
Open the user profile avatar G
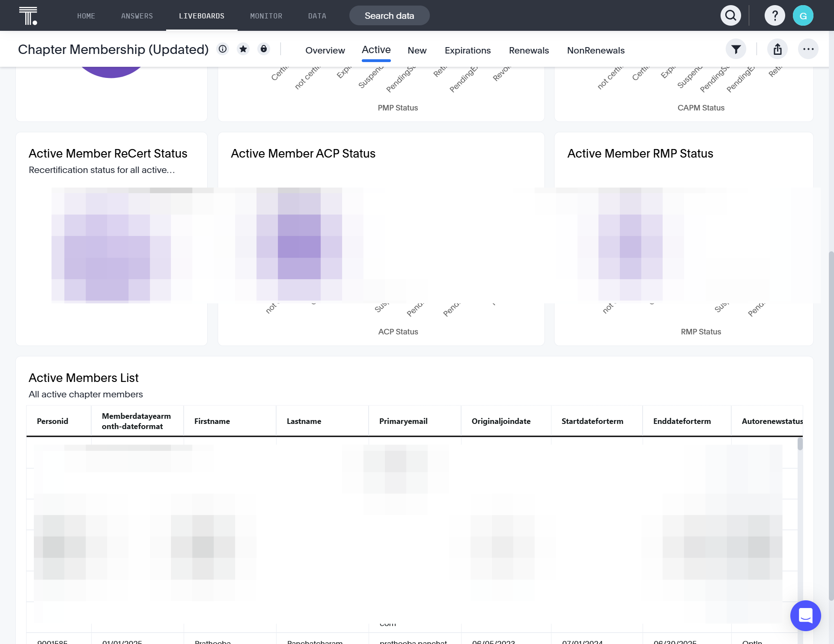click(803, 16)
